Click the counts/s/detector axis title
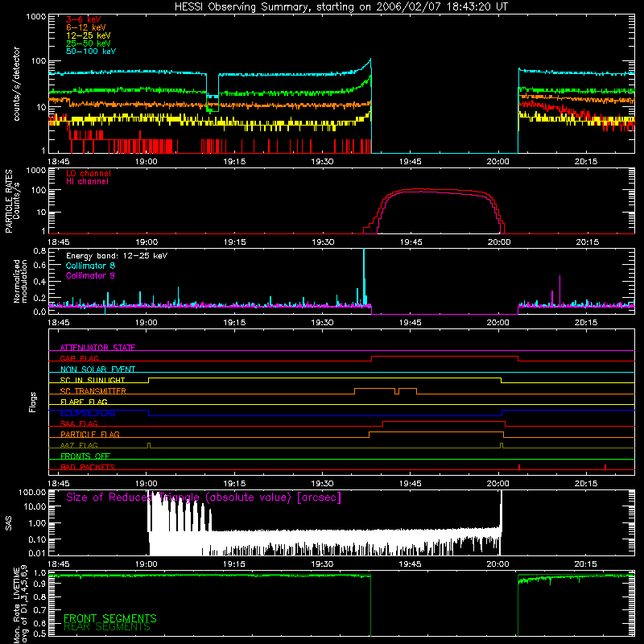The image size is (644, 644). [x=17, y=84]
